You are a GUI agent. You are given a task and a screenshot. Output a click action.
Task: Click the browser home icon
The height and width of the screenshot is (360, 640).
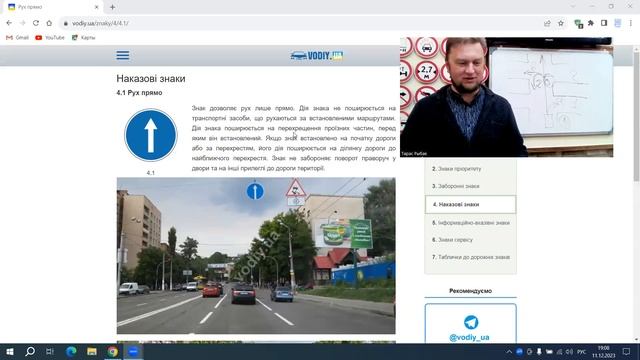pos(49,23)
